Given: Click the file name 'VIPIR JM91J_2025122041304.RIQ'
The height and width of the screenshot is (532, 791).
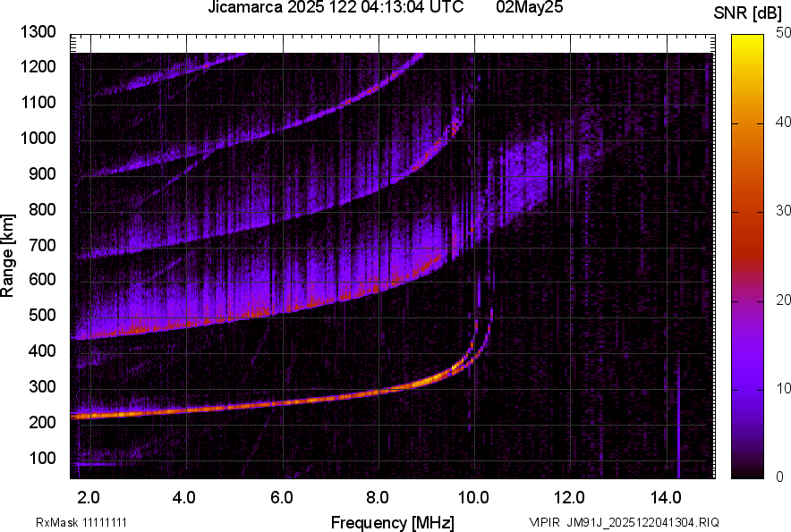Looking at the screenshot, I should [x=624, y=522].
